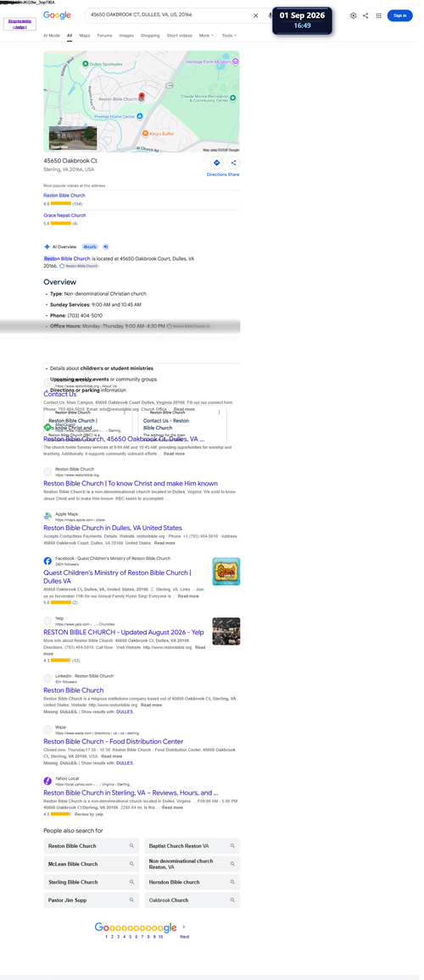Click search icon on Oakbrook Church chip
Screen dimensions: 424x980
pyautogui.click(x=232, y=900)
